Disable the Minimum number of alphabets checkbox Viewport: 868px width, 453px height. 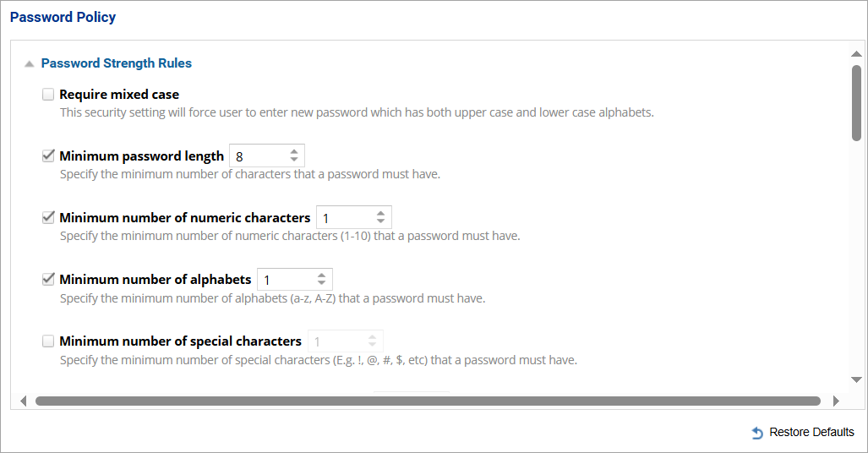pos(48,279)
